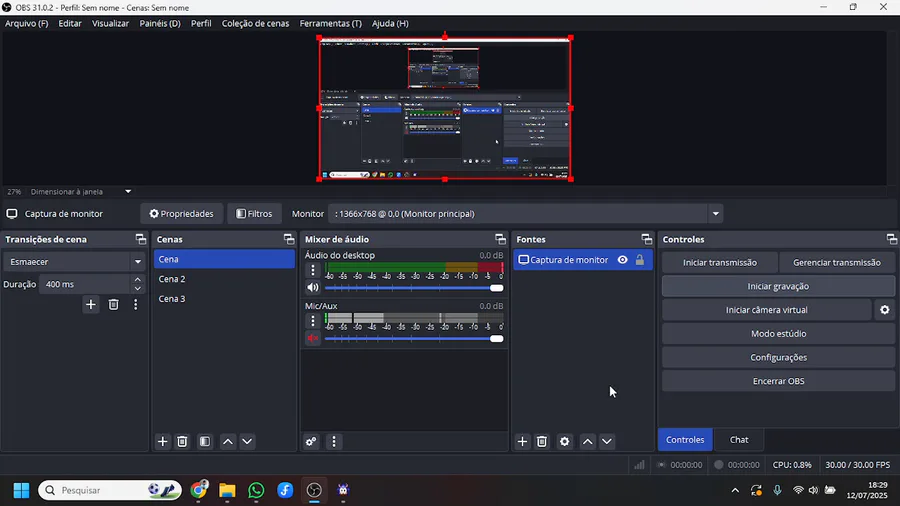The image size is (900, 506).
Task: Switch to the Controles tab
Action: [x=685, y=439]
